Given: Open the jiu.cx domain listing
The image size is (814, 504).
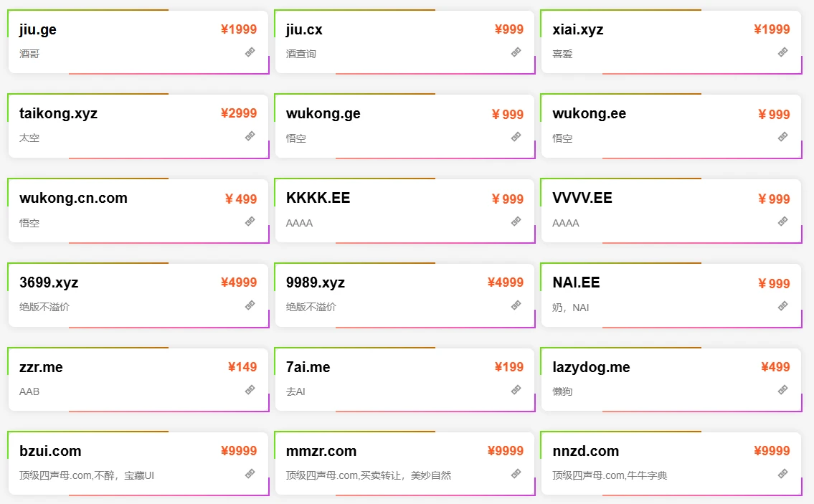Looking at the screenshot, I should (304, 29).
